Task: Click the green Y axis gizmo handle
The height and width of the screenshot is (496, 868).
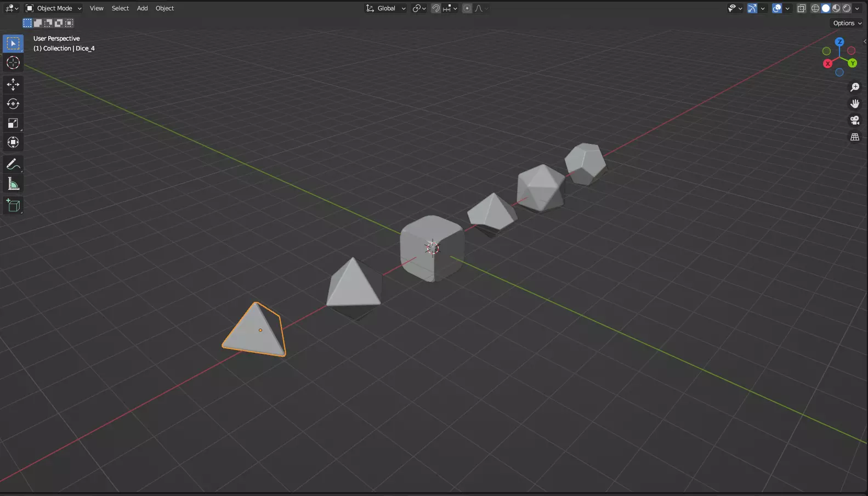Action: [x=852, y=63]
